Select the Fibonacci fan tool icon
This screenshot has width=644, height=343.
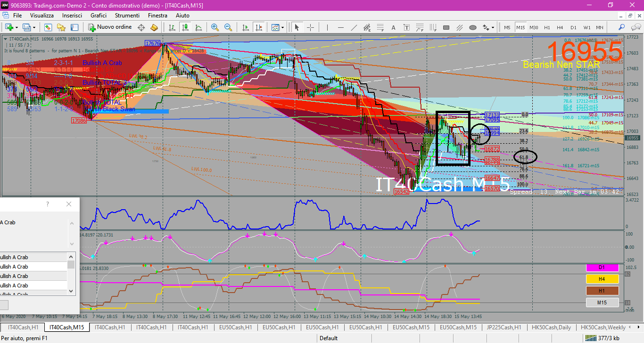[419, 27]
